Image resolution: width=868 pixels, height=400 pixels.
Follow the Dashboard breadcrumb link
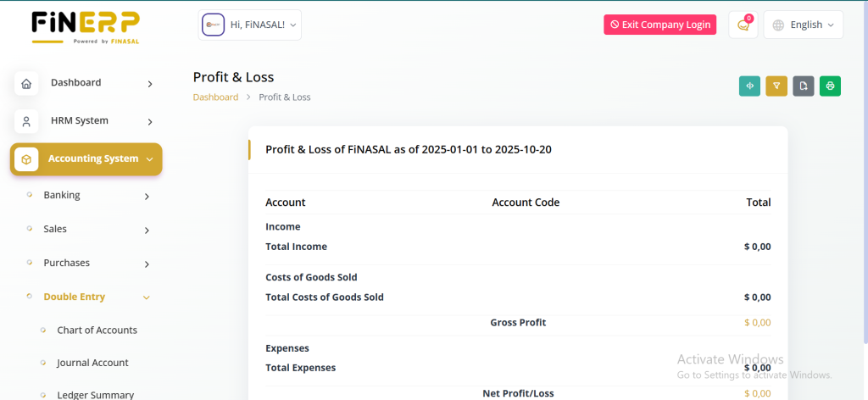pyautogui.click(x=215, y=97)
